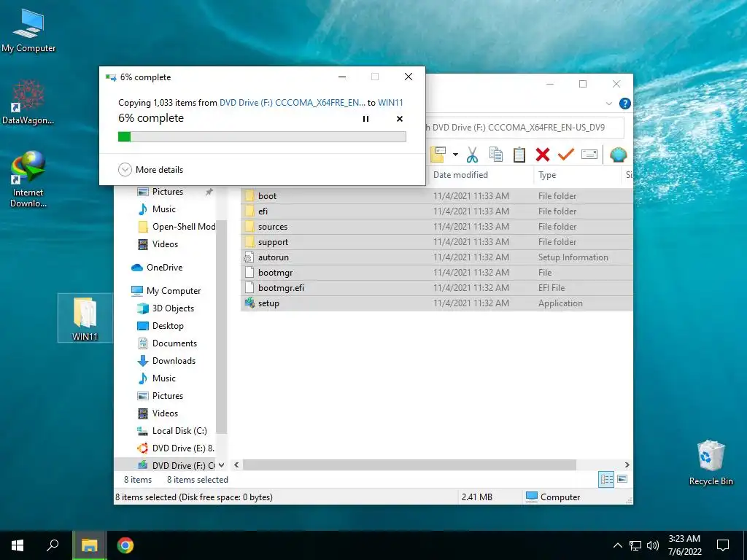This screenshot has height=560, width=747.
Task: Open the New Folder dropdown arrow
Action: point(455,155)
